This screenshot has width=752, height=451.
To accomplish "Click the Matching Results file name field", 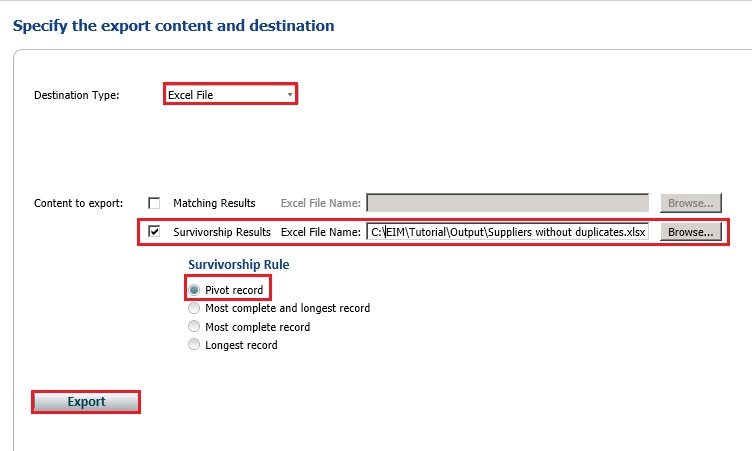I will tap(508, 203).
